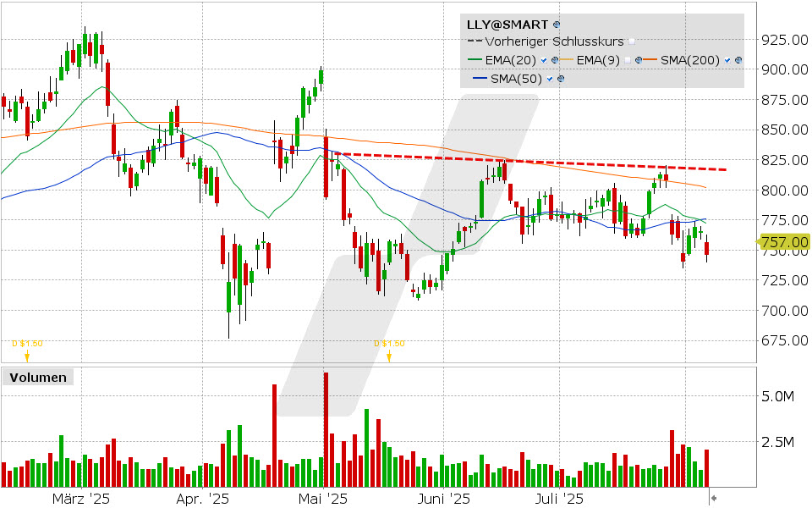Click the Juni '25 date axis label
Viewport: 812px width, 508px height.
coord(443,499)
